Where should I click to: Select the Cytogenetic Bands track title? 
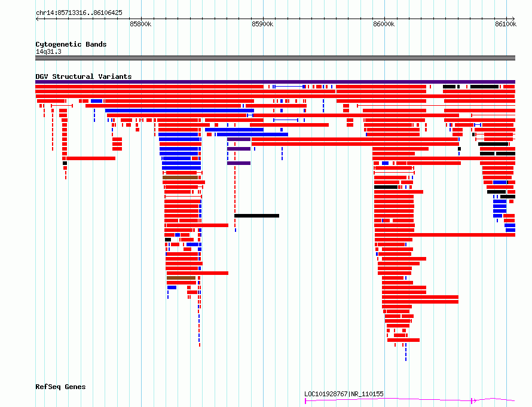71,44
